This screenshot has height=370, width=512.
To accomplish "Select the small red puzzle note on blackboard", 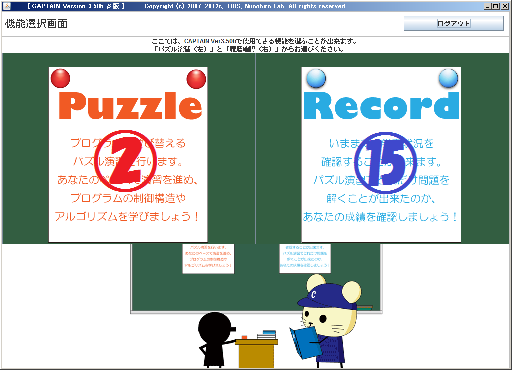I will (208, 259).
